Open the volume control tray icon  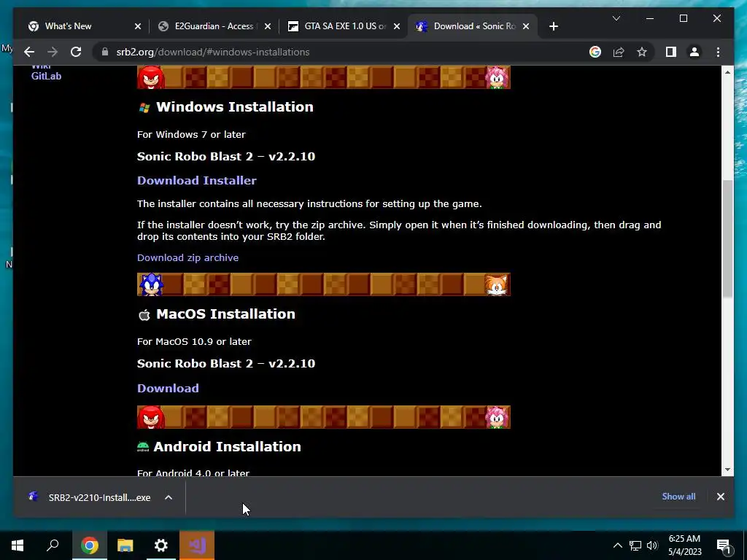[x=652, y=545]
